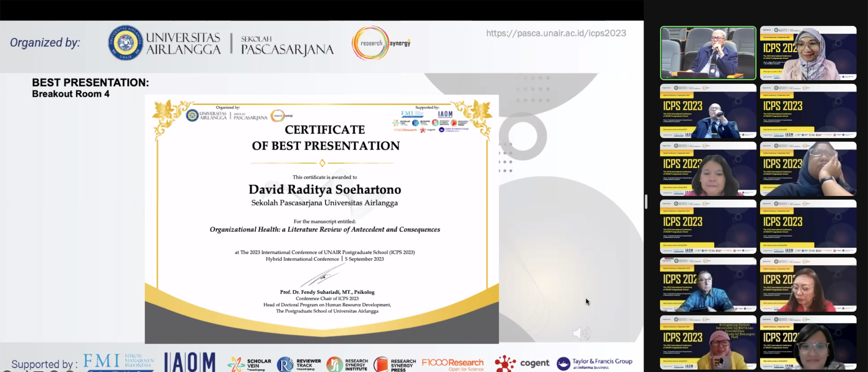
Task: Click the Scholar Vein logo in footer
Action: [250, 364]
